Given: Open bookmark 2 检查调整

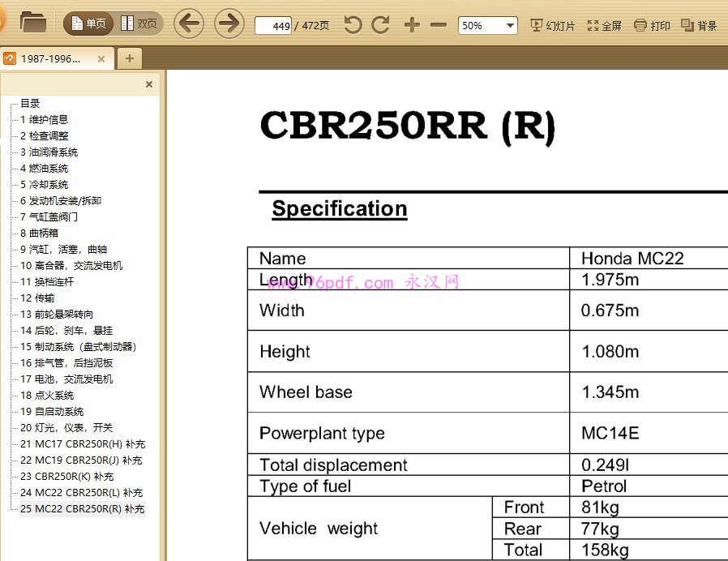Looking at the screenshot, I should 44,135.
